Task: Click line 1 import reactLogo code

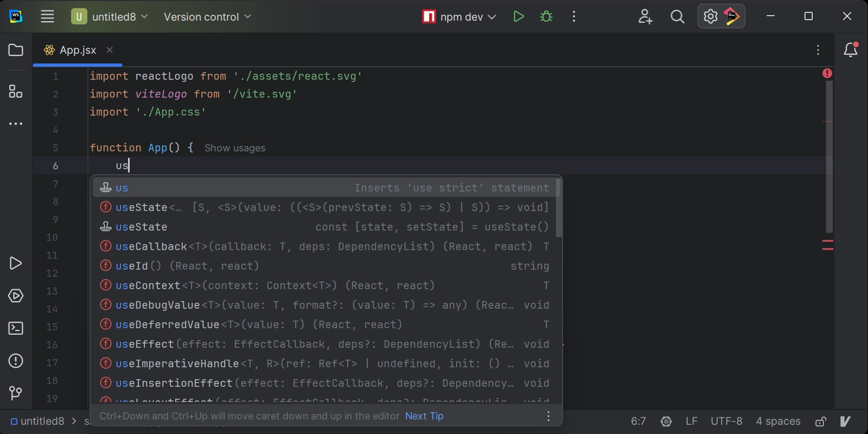Action: pos(226,76)
